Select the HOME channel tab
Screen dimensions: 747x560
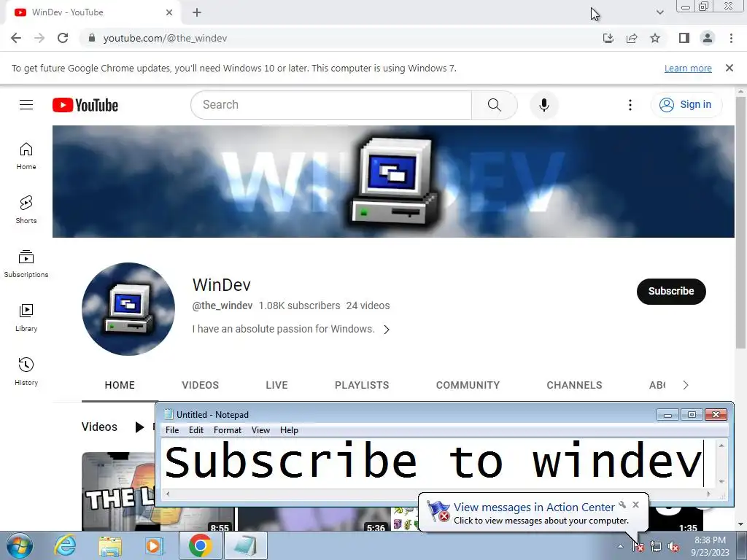[x=120, y=385]
